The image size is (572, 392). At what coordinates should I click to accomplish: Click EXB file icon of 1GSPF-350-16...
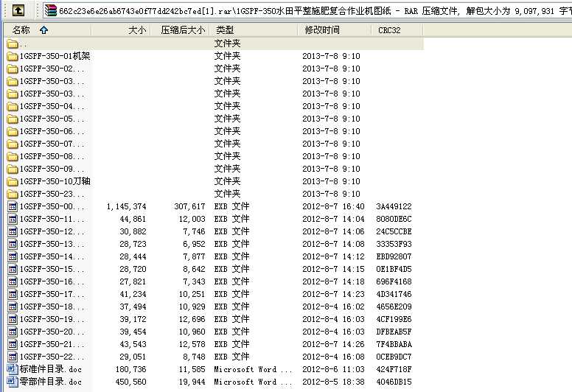pos(13,282)
